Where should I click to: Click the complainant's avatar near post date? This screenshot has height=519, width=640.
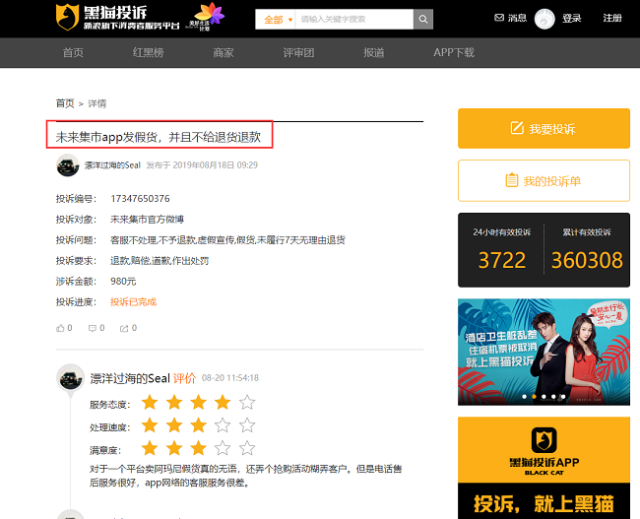point(67,166)
